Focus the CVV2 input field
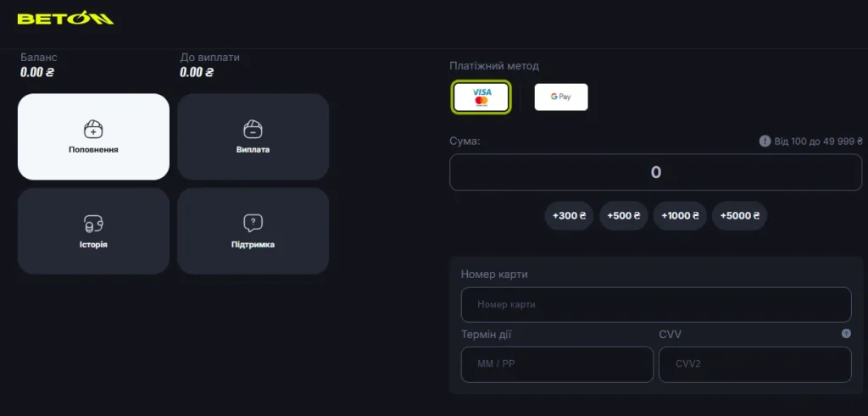Screen dimensions: 868x416 click(754, 364)
